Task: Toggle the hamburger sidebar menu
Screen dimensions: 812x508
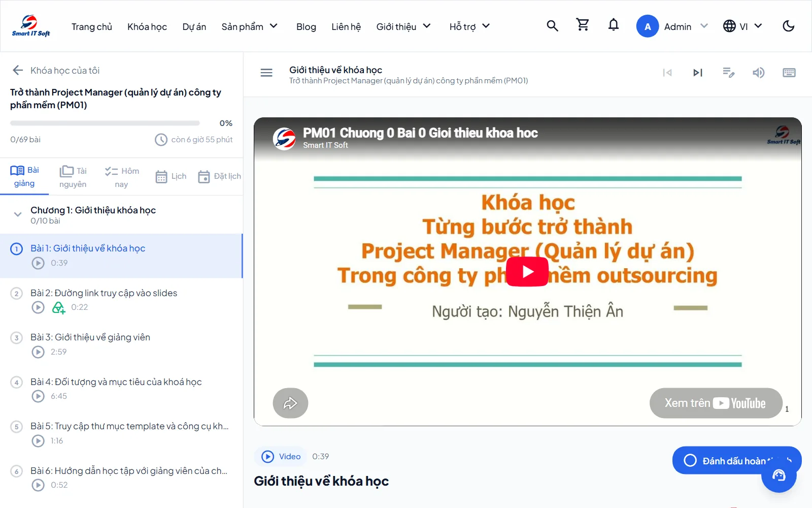Action: pyautogui.click(x=266, y=73)
